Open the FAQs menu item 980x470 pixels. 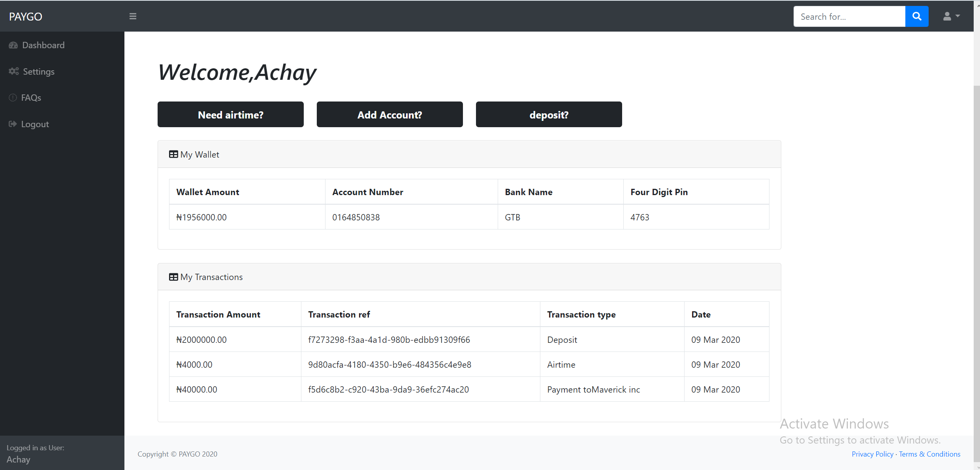[31, 98]
